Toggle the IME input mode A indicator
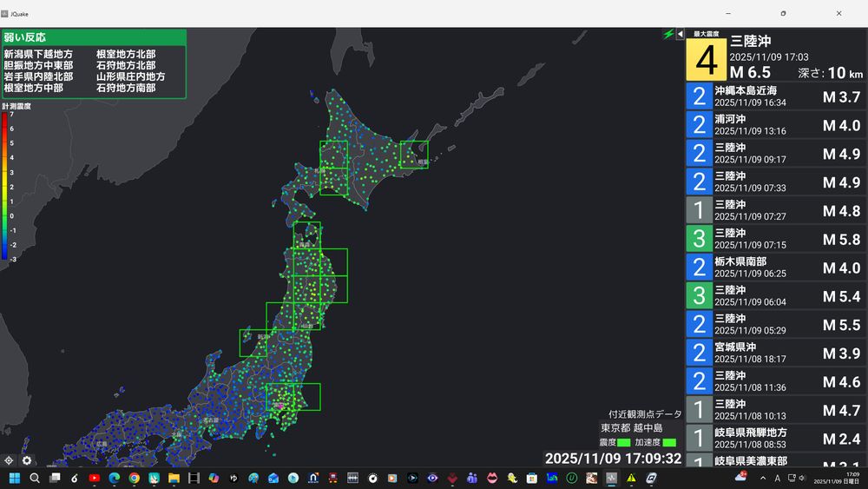 tap(777, 478)
